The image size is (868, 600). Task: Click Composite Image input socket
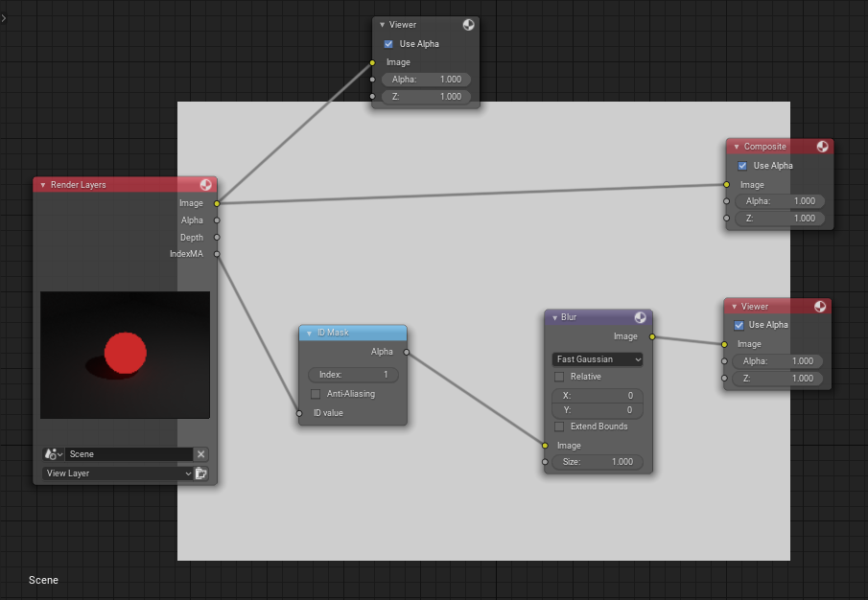point(727,185)
